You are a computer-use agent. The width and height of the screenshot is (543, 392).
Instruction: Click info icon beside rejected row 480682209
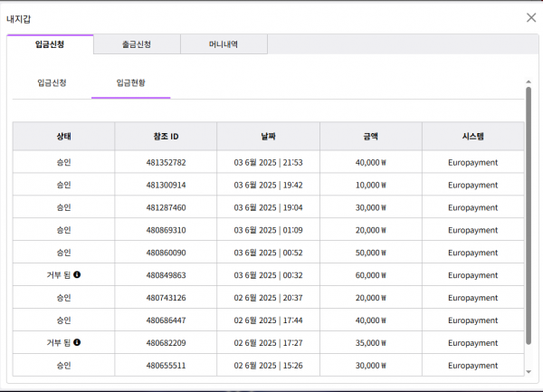[x=77, y=342]
